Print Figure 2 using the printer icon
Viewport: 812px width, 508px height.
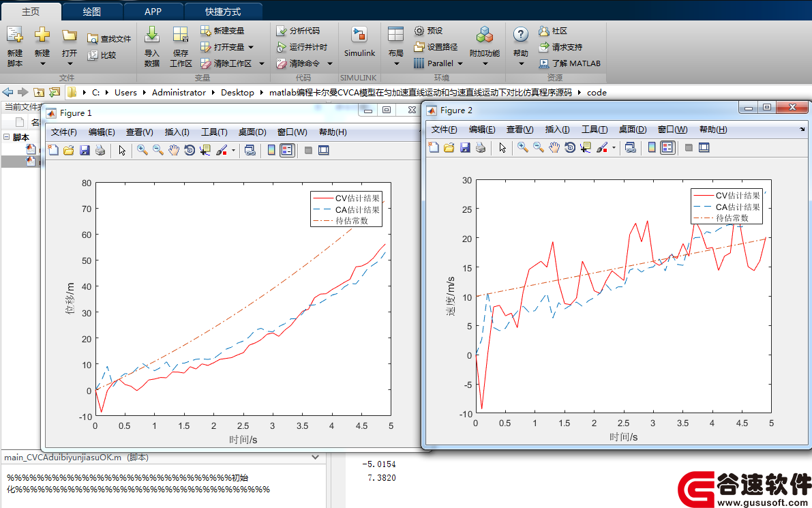[x=481, y=147]
